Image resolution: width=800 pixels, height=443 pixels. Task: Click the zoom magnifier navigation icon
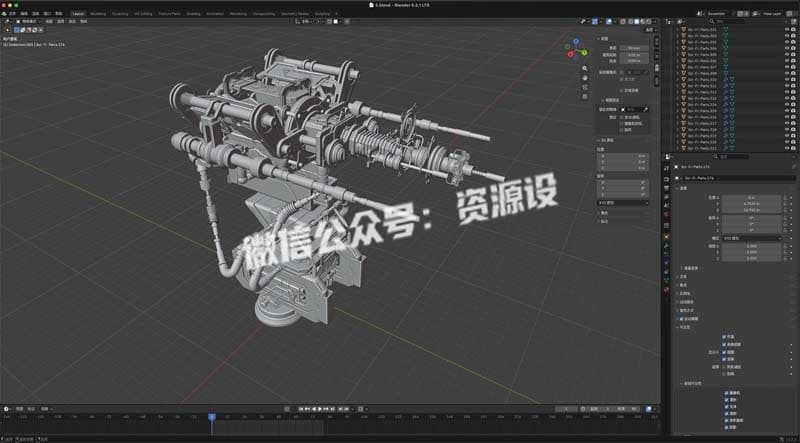[x=585, y=68]
